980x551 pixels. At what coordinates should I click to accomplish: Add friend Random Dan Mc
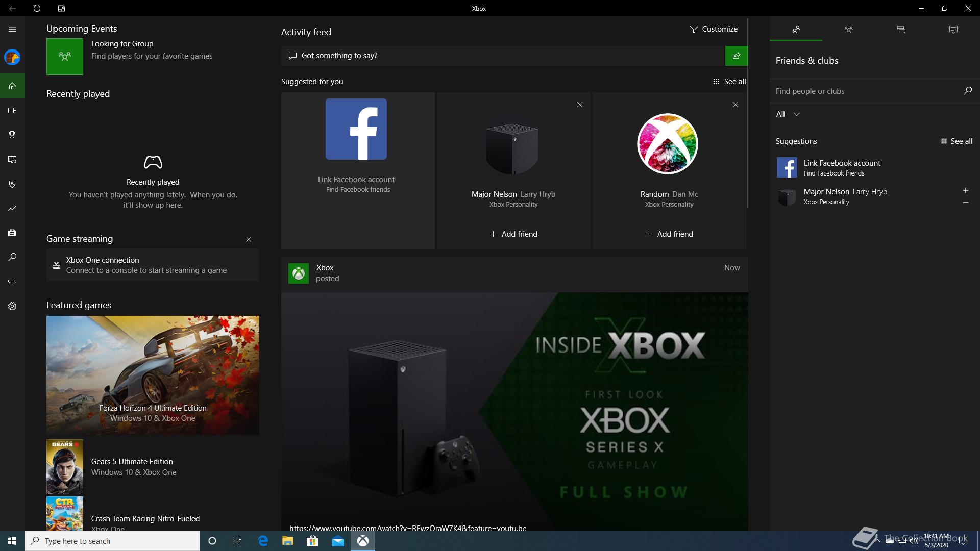(x=669, y=234)
